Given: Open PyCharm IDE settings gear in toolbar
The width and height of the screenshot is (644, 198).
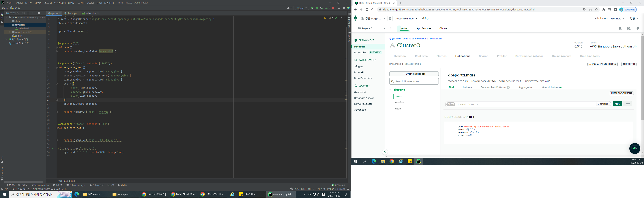Looking at the screenshot, I should [x=344, y=8].
